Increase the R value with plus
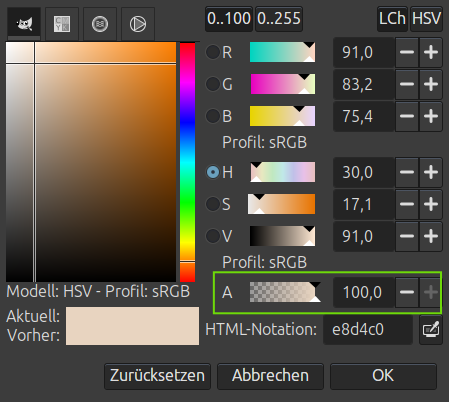The image size is (449, 402). tap(431, 52)
